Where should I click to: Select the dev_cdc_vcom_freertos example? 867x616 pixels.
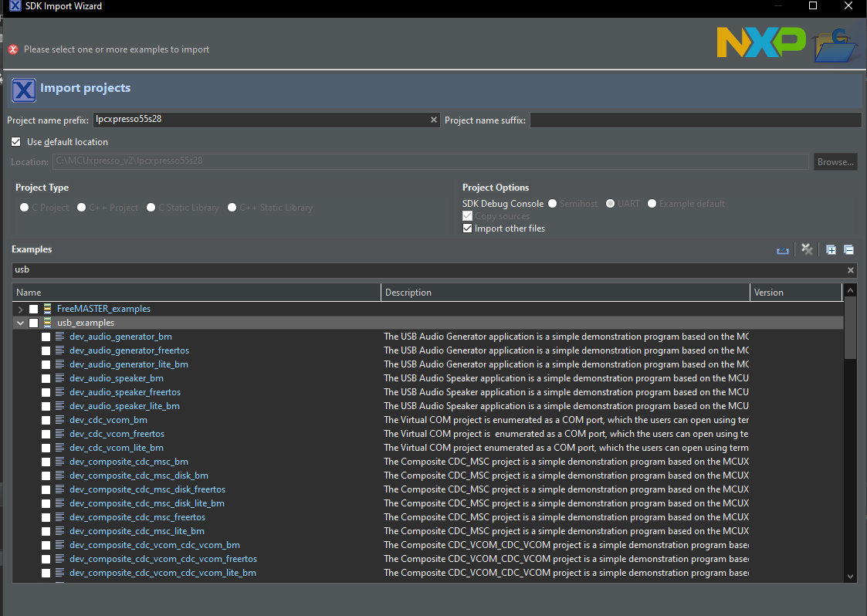[x=117, y=434]
